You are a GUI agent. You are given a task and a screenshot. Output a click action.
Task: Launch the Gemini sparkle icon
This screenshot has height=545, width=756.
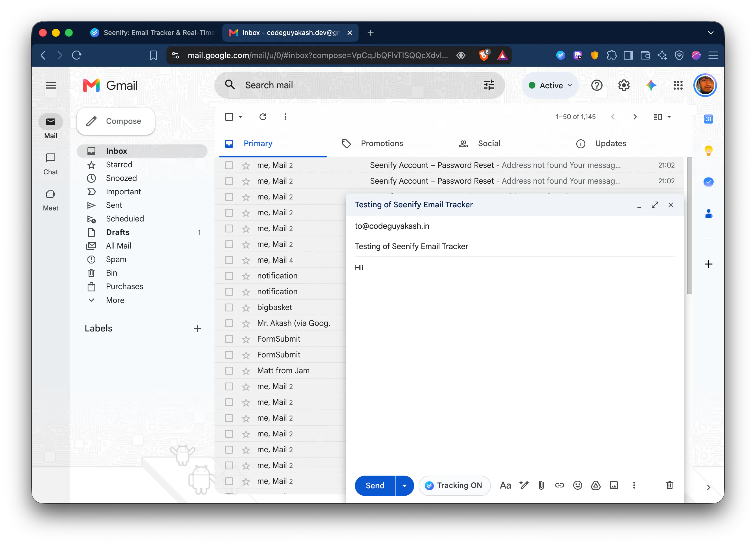click(651, 85)
